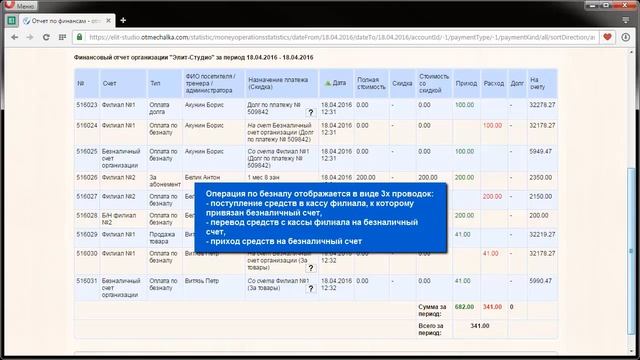The height and width of the screenshot is (360, 640).
Task: Click Витязь Петр in row 516031
Action: point(202,281)
